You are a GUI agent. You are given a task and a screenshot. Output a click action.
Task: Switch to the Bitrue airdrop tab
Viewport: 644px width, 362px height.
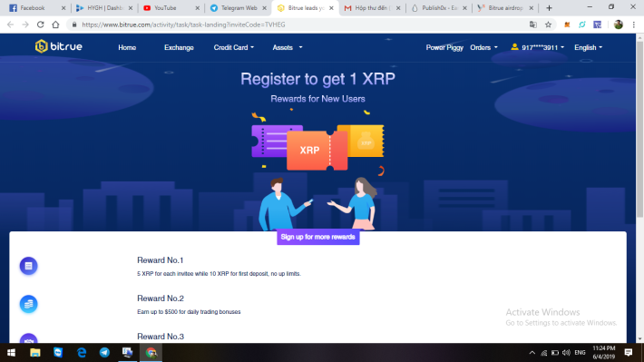click(x=505, y=8)
